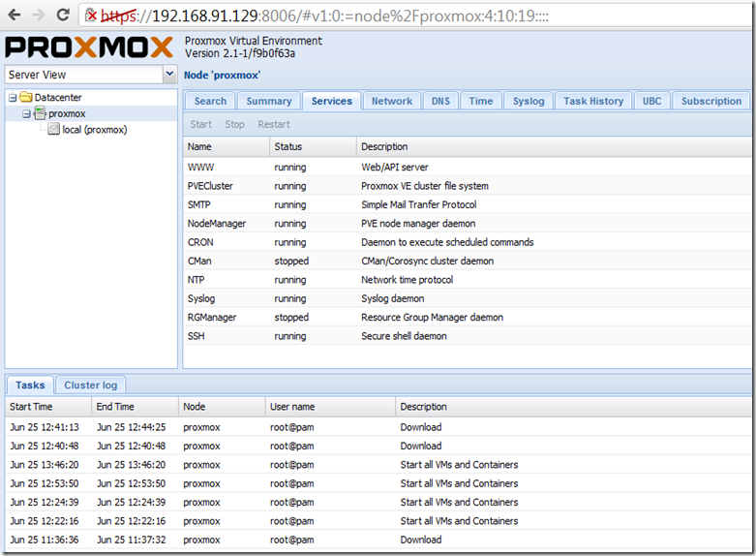Click the Restart service button

point(274,125)
